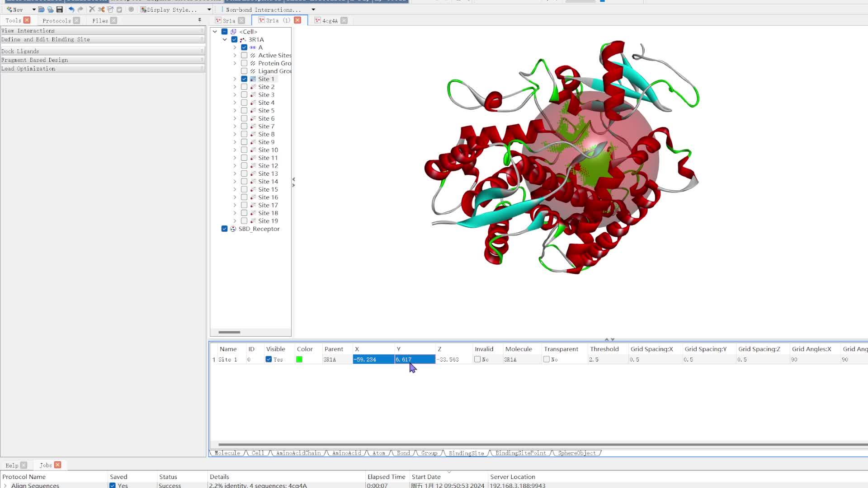Click the Z coordinate cell -33.563
The image size is (868, 488).
(448, 360)
